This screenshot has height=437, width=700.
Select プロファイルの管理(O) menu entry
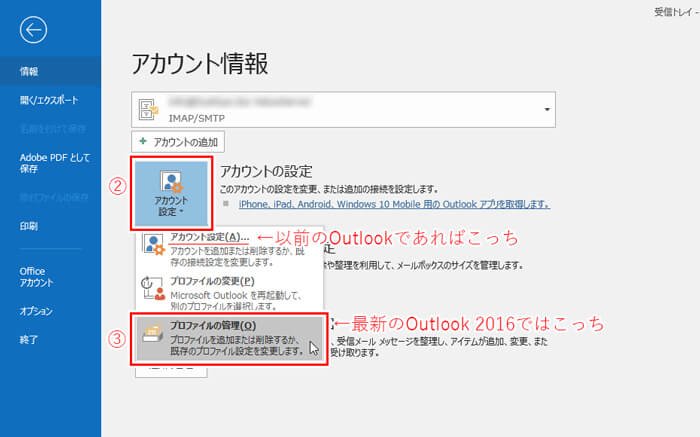click(x=229, y=338)
